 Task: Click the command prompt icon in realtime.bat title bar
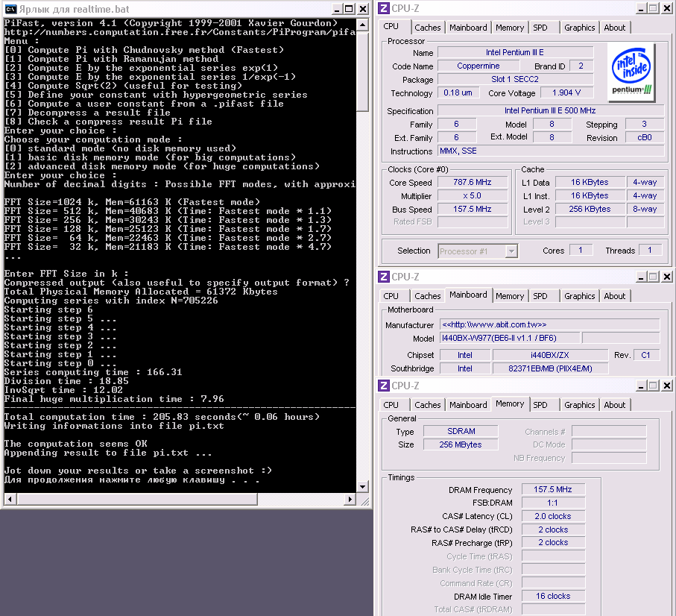tap(10, 9)
